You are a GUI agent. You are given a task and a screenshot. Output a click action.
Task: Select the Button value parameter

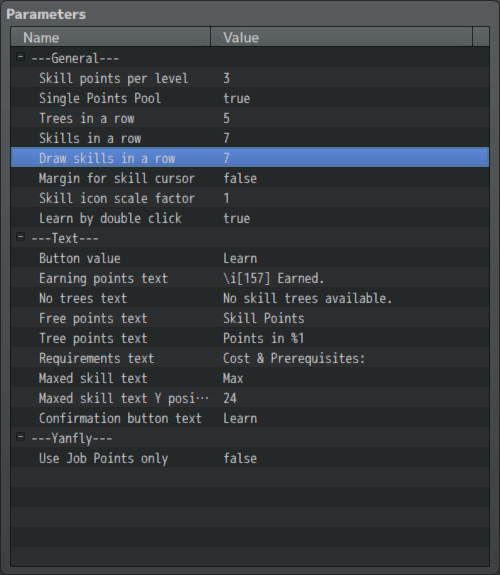pyautogui.click(x=250, y=258)
